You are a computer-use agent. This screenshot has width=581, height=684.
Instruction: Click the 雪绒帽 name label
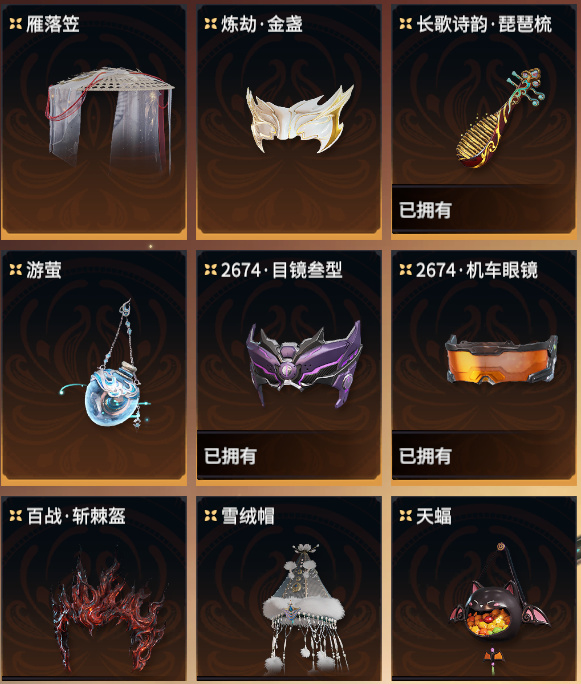[x=248, y=516]
